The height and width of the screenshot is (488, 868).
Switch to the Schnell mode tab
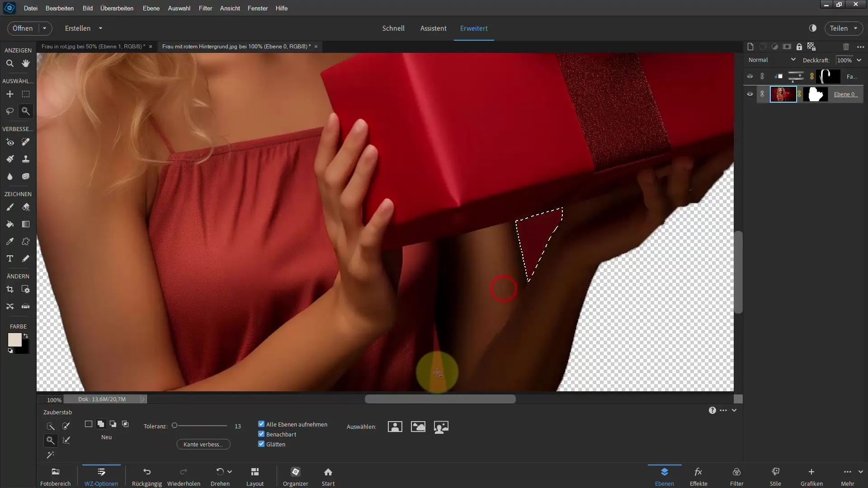(393, 28)
